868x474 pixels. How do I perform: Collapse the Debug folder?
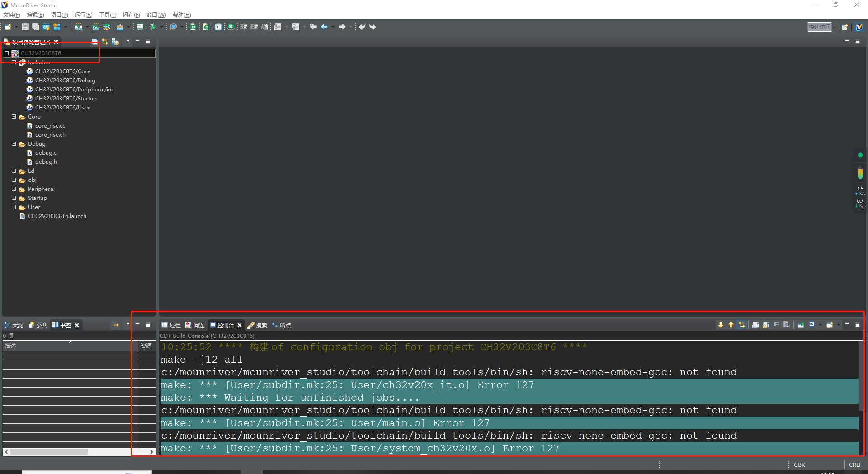click(14, 143)
